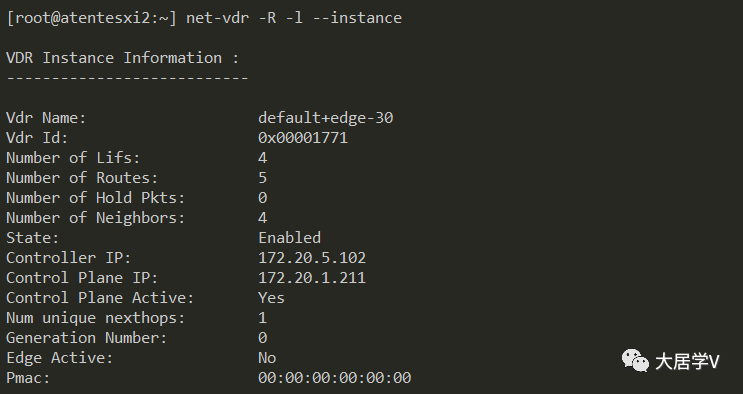Click the Num unique nexthops label
This screenshot has width=743, height=394.
(95, 318)
